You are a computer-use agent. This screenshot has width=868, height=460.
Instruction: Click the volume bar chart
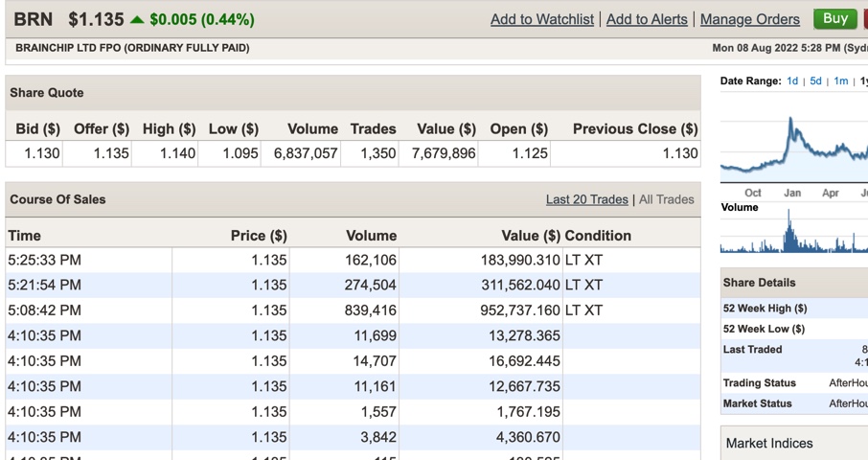(793, 235)
